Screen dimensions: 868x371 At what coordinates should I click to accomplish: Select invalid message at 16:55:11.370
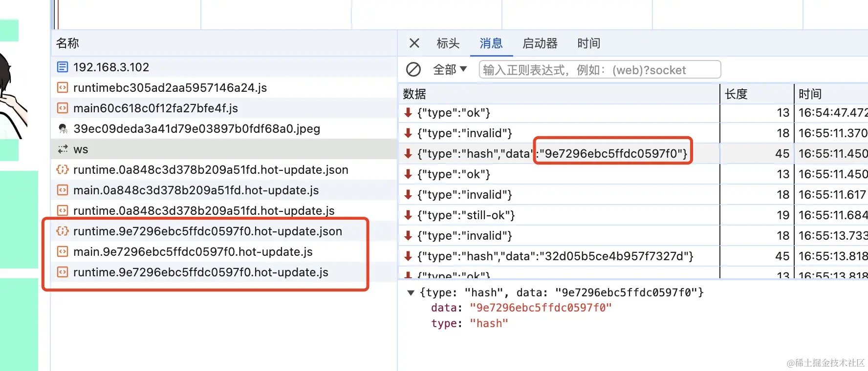click(633, 133)
